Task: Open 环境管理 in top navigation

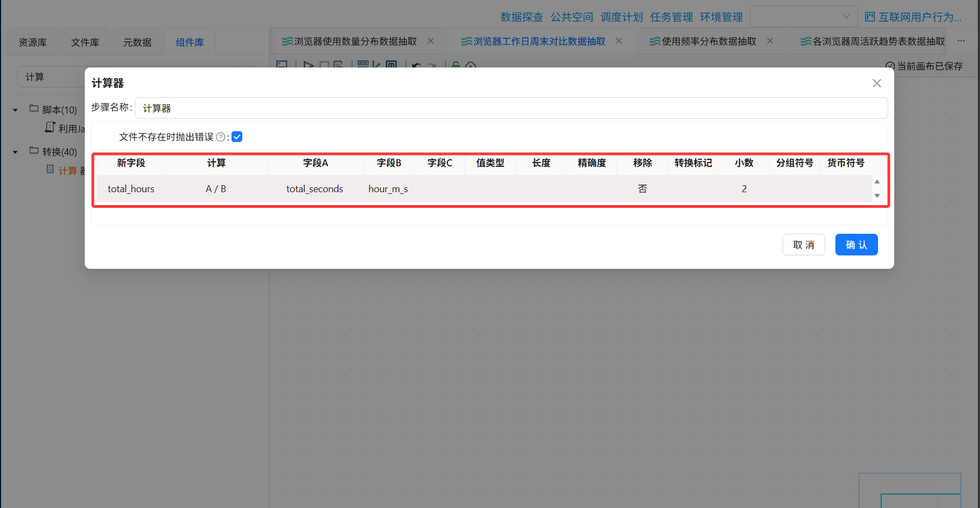Action: click(x=722, y=17)
